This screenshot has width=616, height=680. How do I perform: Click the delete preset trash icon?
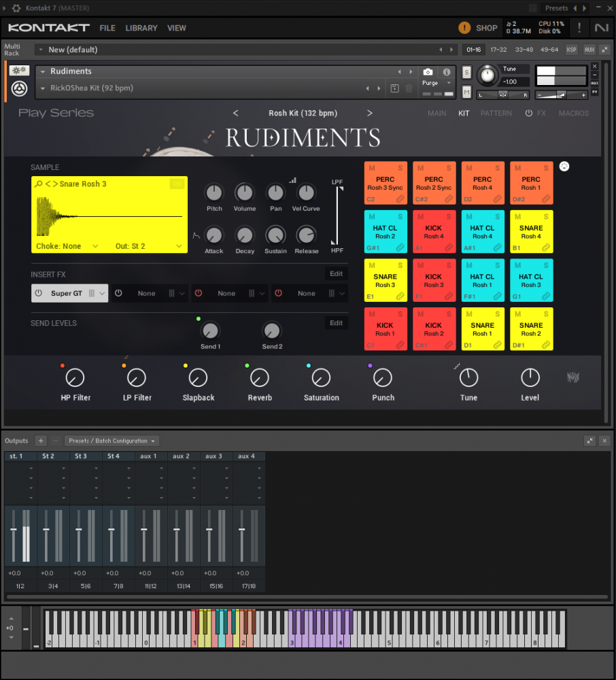(409, 88)
